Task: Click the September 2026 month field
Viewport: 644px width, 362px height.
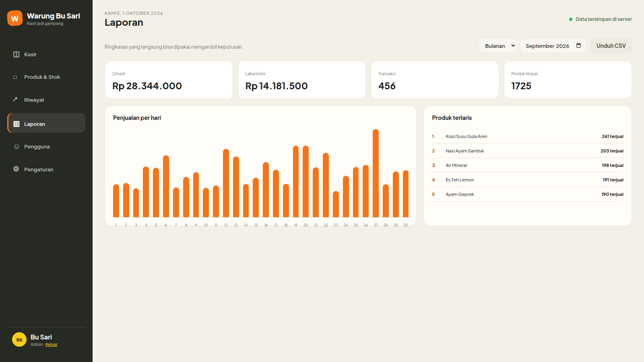Action: coord(553,46)
